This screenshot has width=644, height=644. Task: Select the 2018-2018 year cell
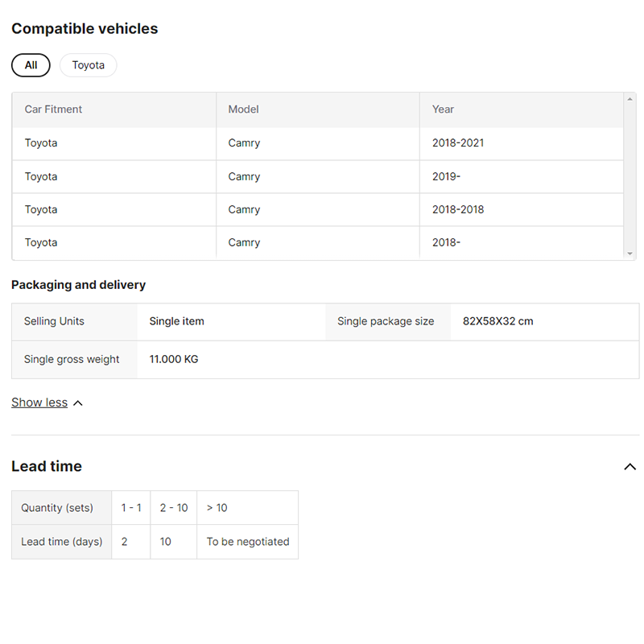[x=458, y=209]
